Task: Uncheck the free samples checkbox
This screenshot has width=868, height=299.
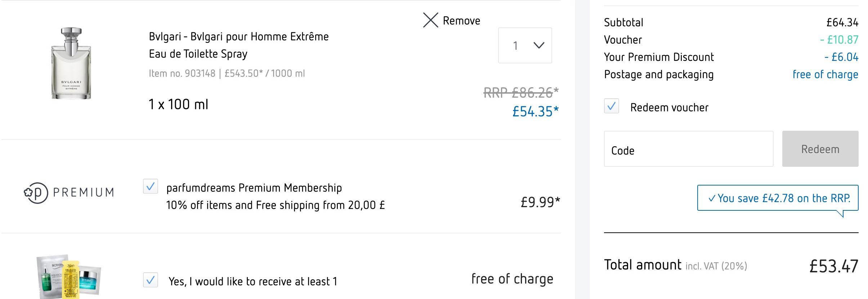Action: click(151, 280)
